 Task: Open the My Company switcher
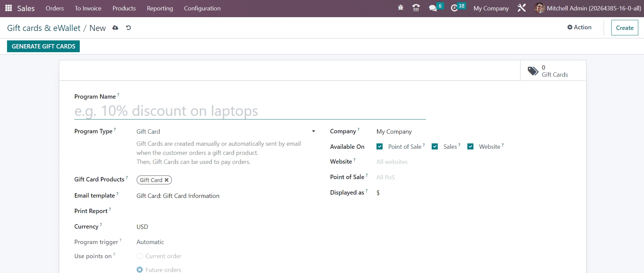pyautogui.click(x=491, y=8)
